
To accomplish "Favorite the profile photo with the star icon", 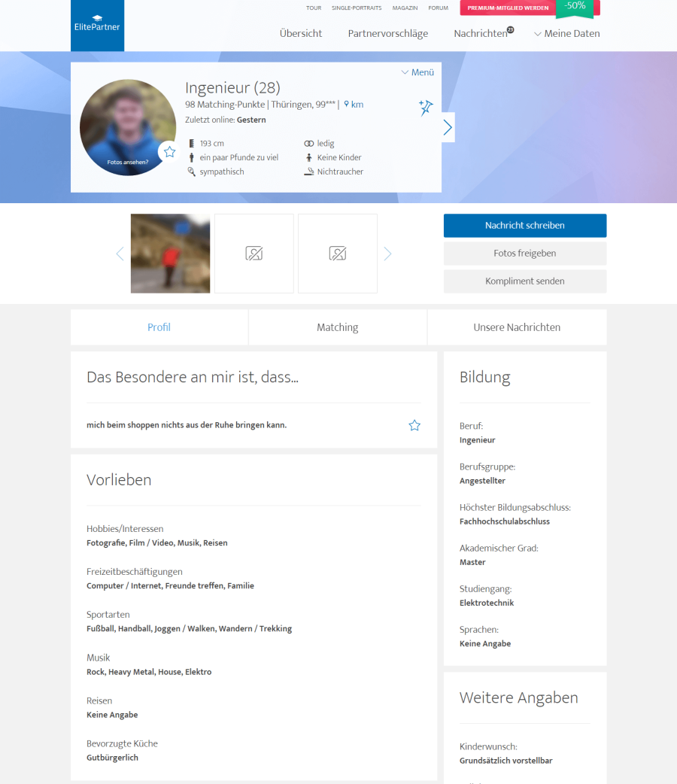I will click(x=169, y=151).
